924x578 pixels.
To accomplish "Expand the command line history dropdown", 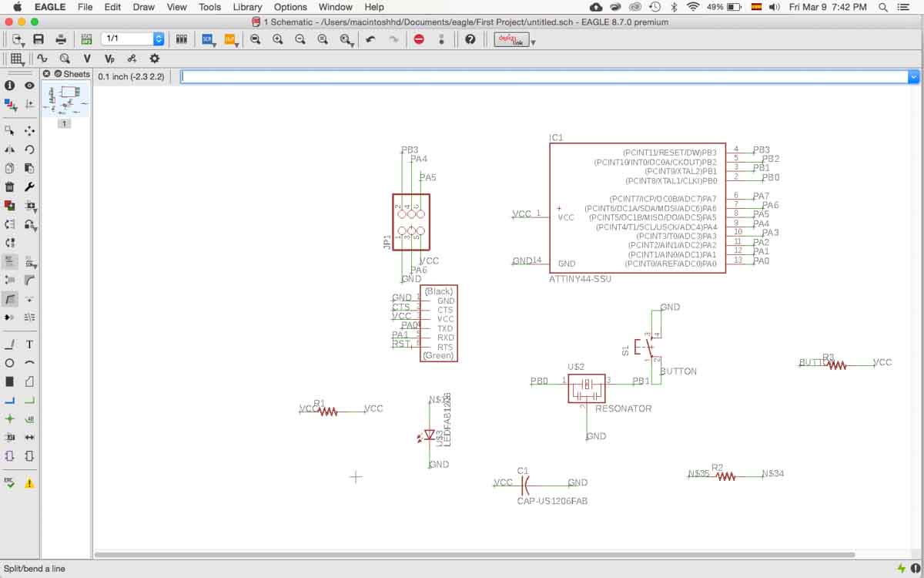I will [x=914, y=77].
